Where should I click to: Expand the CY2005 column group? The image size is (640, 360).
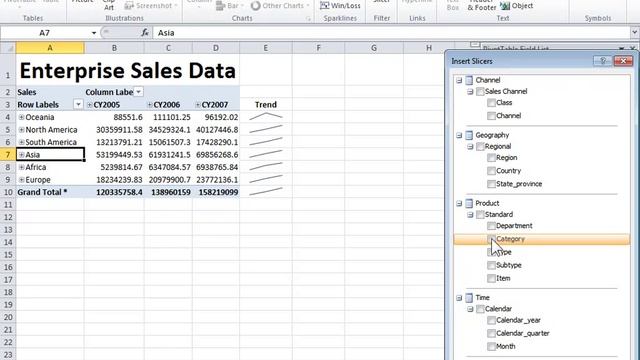[x=90, y=105]
